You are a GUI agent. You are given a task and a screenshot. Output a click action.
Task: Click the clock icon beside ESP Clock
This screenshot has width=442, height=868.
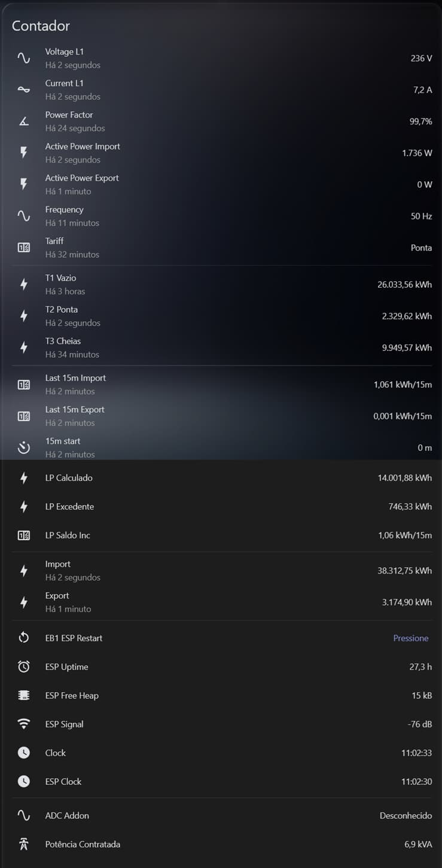point(24,781)
